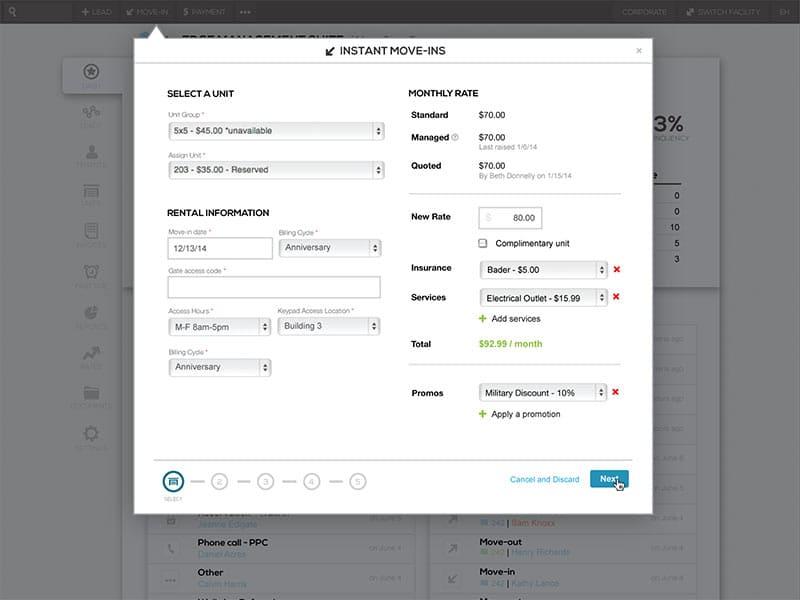Click the phone icon beside Phone call - PPC

(x=170, y=548)
